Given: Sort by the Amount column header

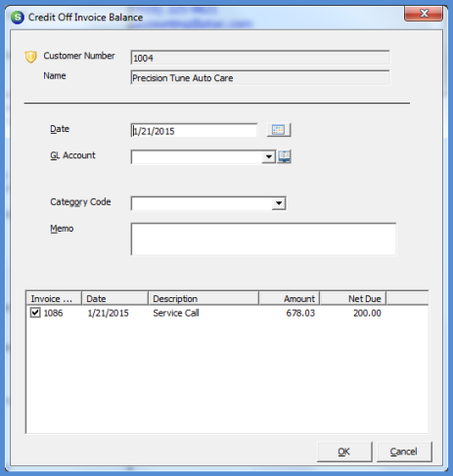Looking at the screenshot, I should 290,298.
